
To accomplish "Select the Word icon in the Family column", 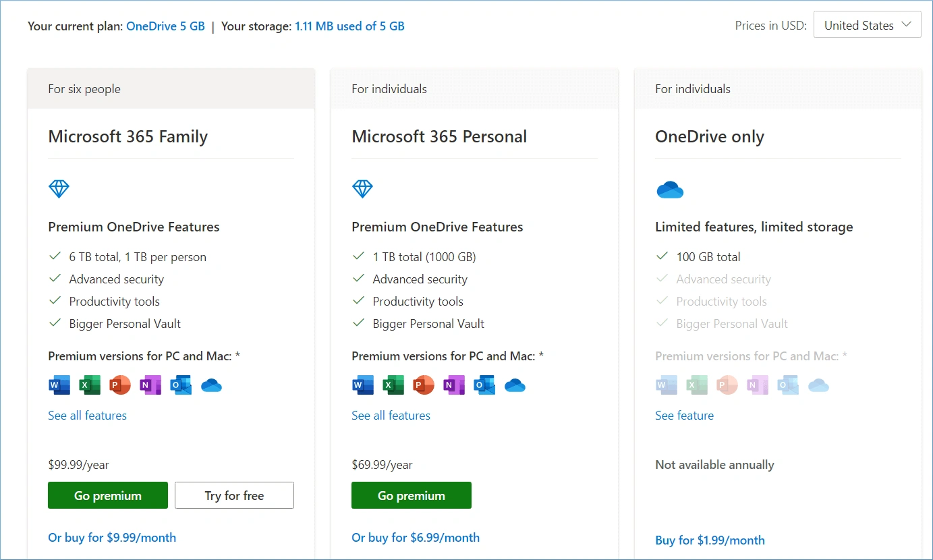I will pyautogui.click(x=59, y=385).
